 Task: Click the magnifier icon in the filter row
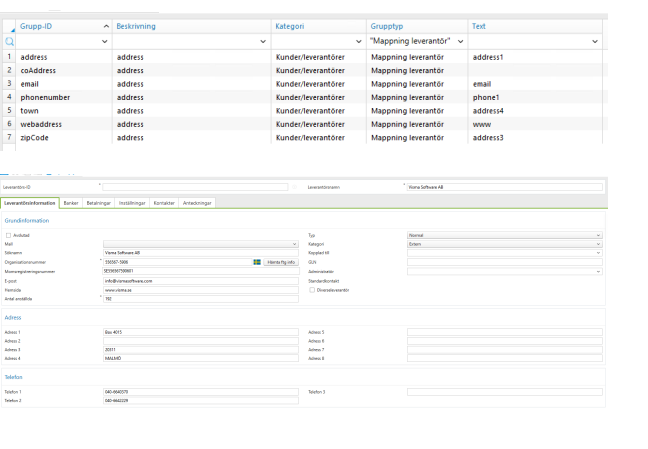9,42
